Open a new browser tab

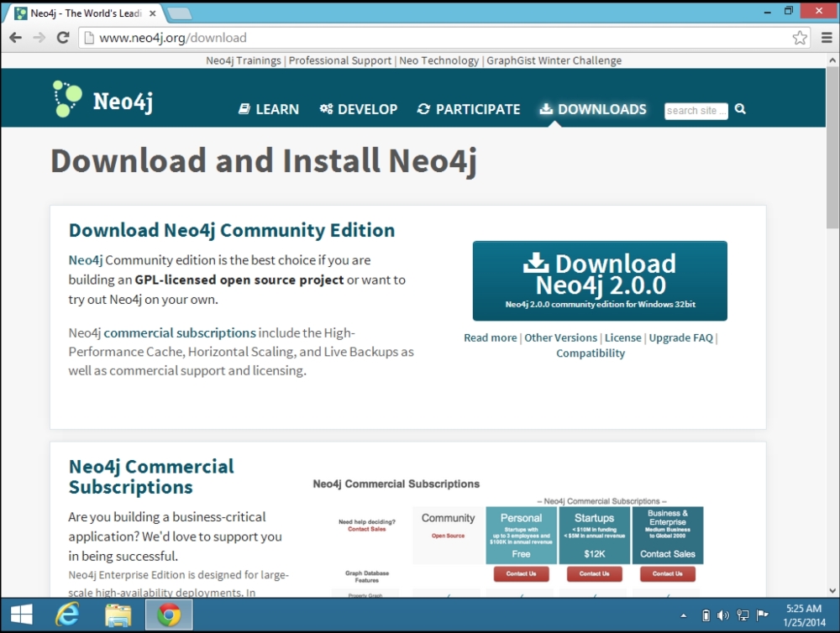180,13
